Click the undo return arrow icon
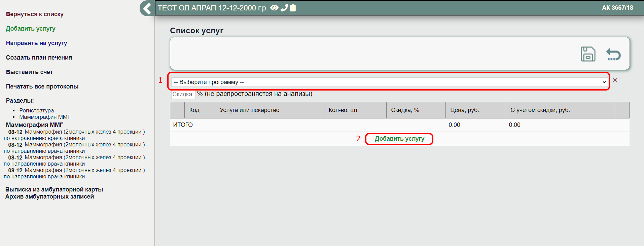The width and height of the screenshot is (644, 246). (x=613, y=54)
